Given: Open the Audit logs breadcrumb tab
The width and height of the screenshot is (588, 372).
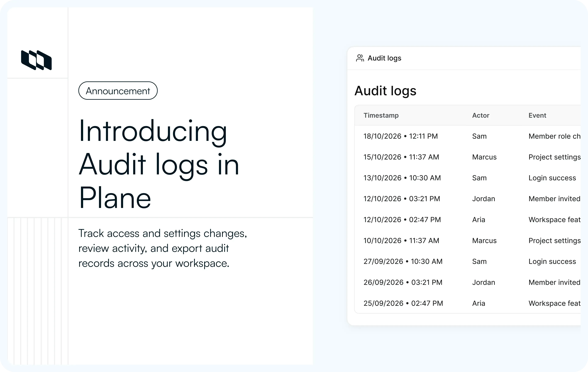Looking at the screenshot, I should click(384, 58).
